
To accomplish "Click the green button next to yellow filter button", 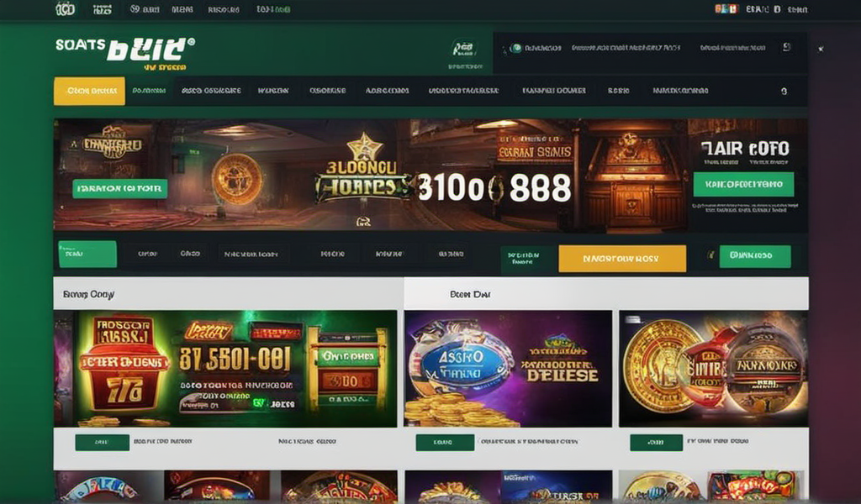I will click(x=755, y=256).
